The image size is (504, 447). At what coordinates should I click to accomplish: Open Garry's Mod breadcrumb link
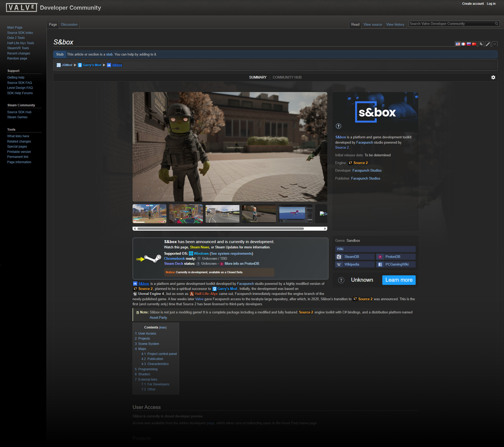pos(92,65)
